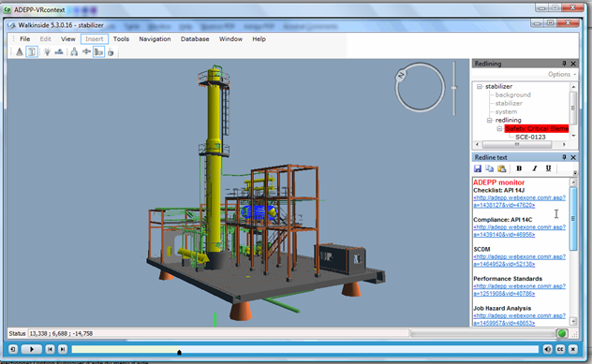This screenshot has width=592, height=364.
Task: Select the avatar person icon in toolbar
Action: point(74,52)
